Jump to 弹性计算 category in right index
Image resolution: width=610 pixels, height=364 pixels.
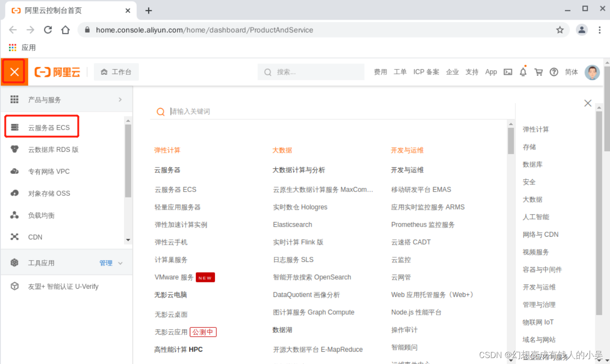coord(536,129)
